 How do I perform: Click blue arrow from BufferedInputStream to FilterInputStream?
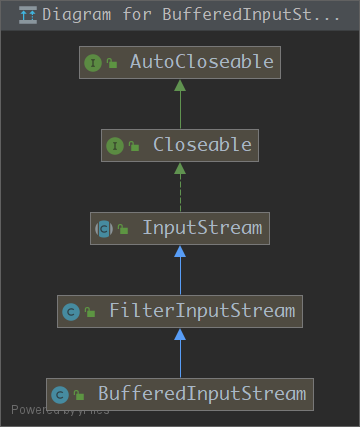(180, 353)
